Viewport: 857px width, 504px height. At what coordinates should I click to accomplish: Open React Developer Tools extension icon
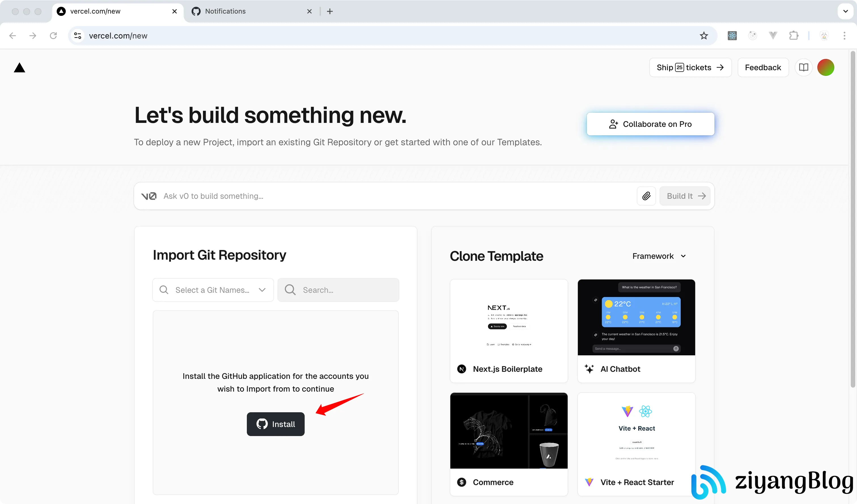(732, 35)
